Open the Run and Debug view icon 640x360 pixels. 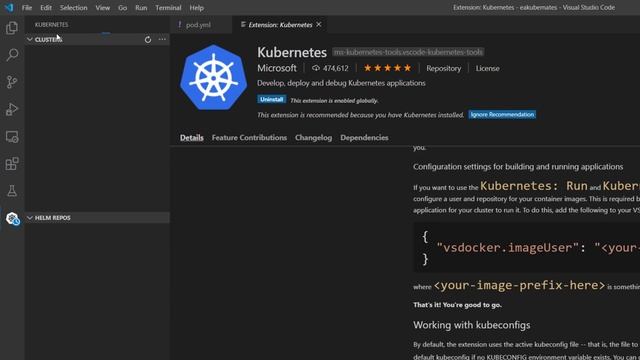pyautogui.click(x=12, y=109)
